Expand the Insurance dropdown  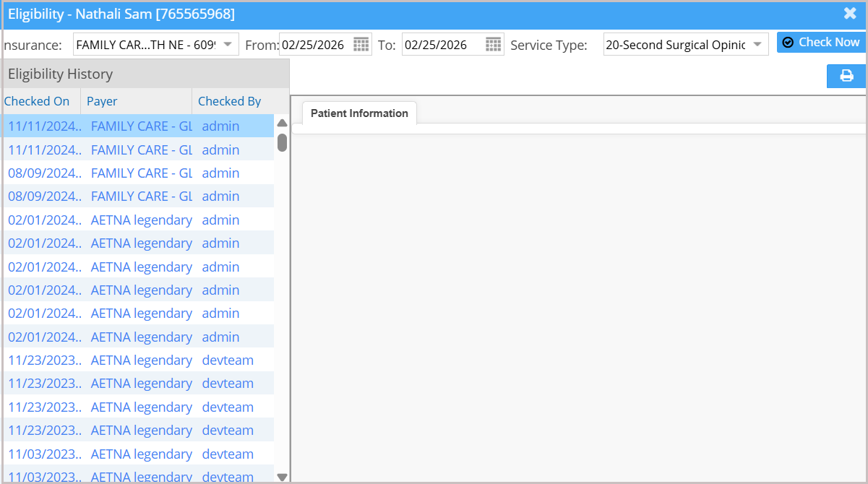227,45
